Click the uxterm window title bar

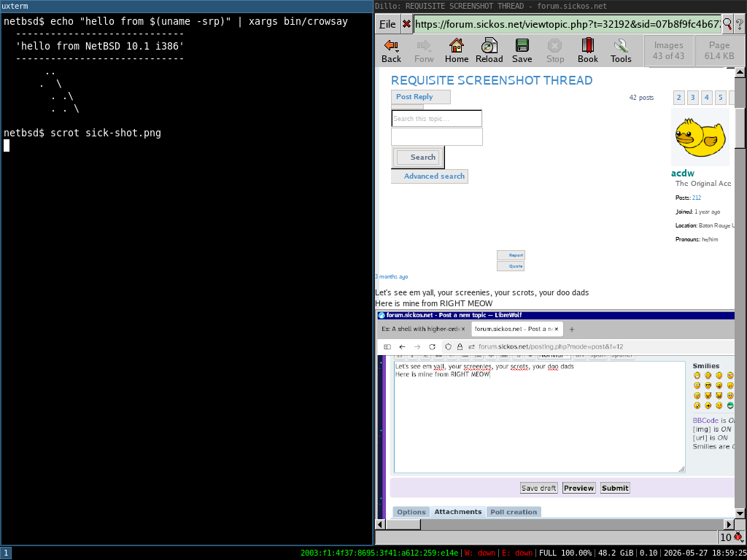pos(186,6)
